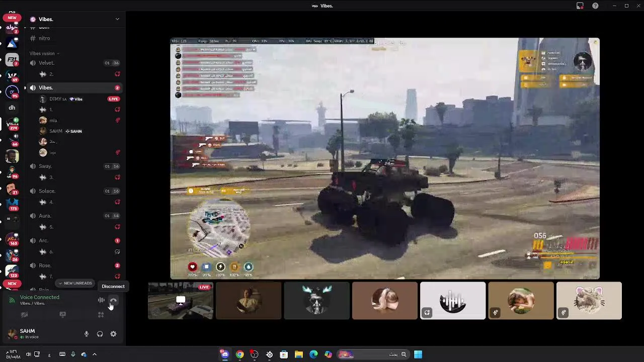The height and width of the screenshot is (362, 644).
Task: Open the nitro text channel
Action: point(75,38)
